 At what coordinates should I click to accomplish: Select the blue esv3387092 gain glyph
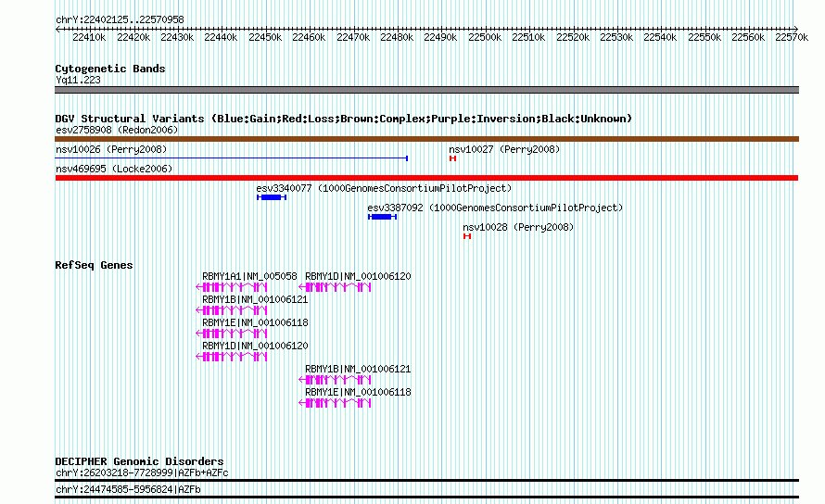[383, 217]
